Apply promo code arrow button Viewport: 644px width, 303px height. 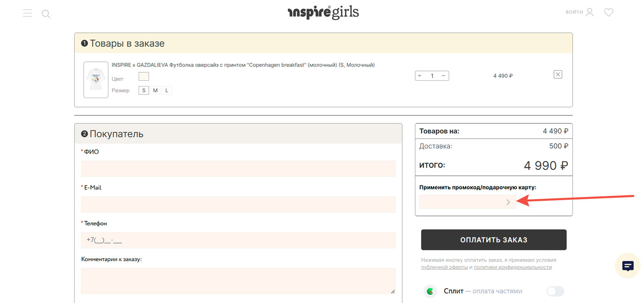[x=508, y=202]
